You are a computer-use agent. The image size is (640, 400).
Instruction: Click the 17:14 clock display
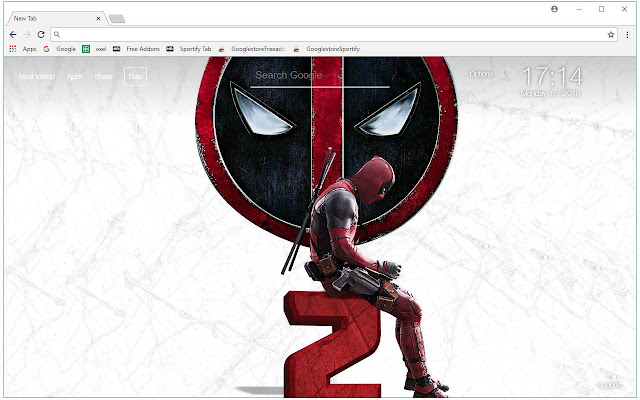tap(553, 76)
